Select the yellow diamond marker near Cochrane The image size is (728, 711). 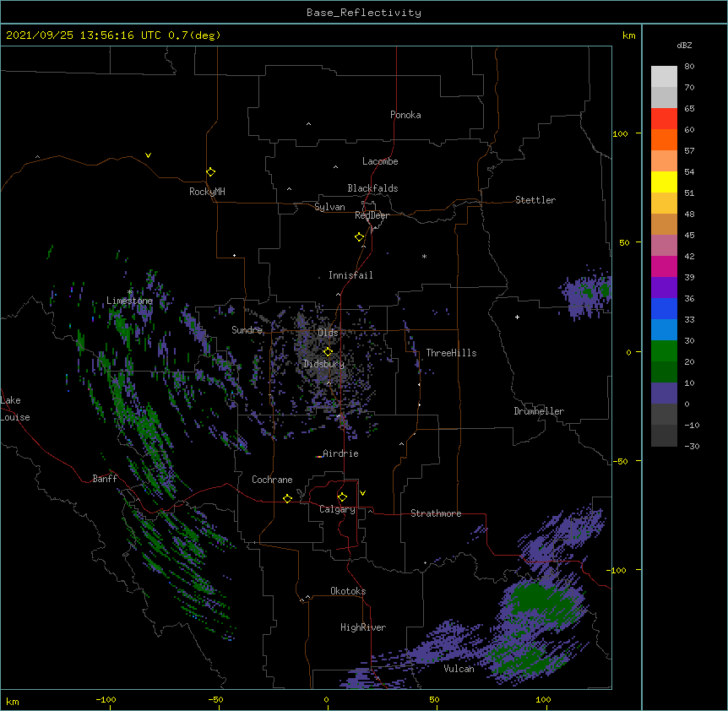(x=287, y=498)
